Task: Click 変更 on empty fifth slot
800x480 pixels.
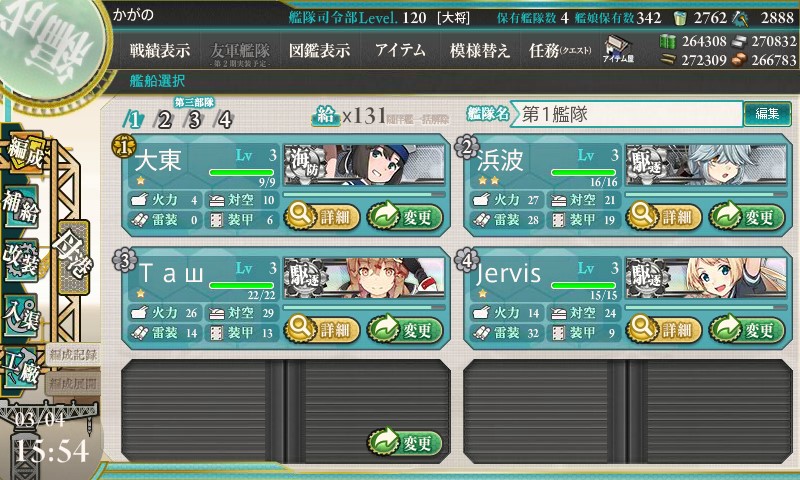Action: point(405,442)
